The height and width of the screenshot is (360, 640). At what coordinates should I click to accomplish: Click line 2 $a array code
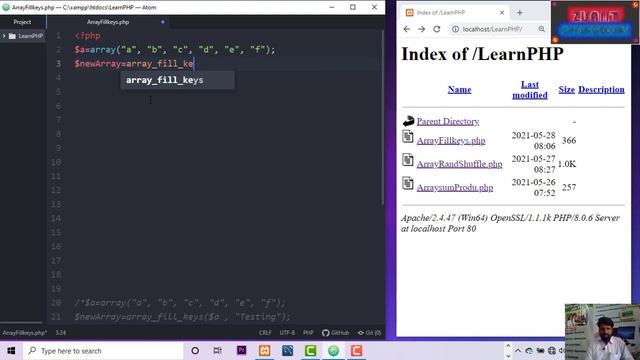[175, 50]
